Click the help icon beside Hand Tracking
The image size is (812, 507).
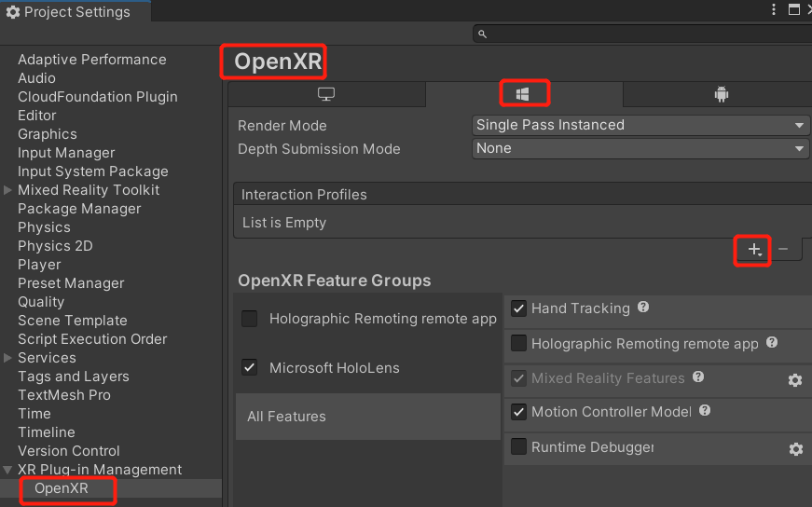click(x=643, y=308)
